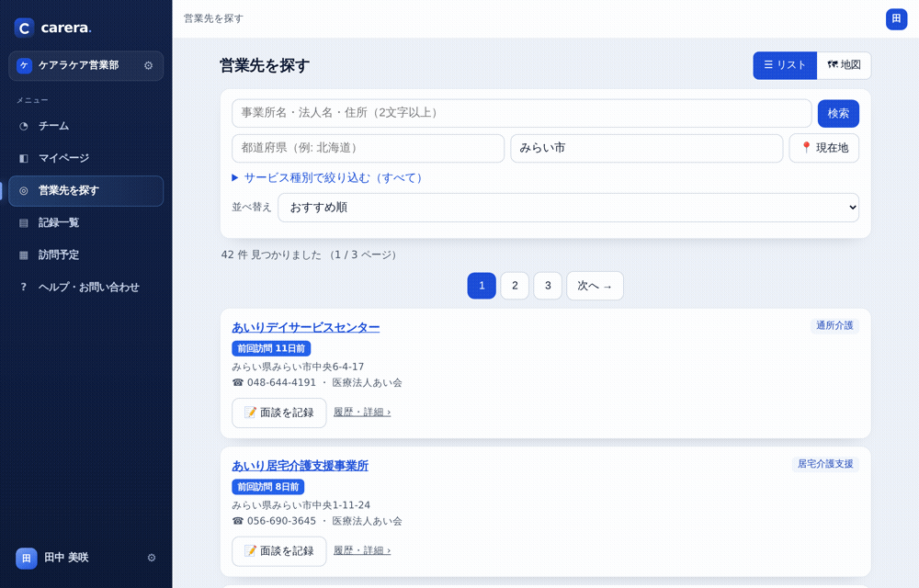The image size is (919, 588).
Task: Click address みらい県みらい市中央6-4-17
Action: point(298,367)
